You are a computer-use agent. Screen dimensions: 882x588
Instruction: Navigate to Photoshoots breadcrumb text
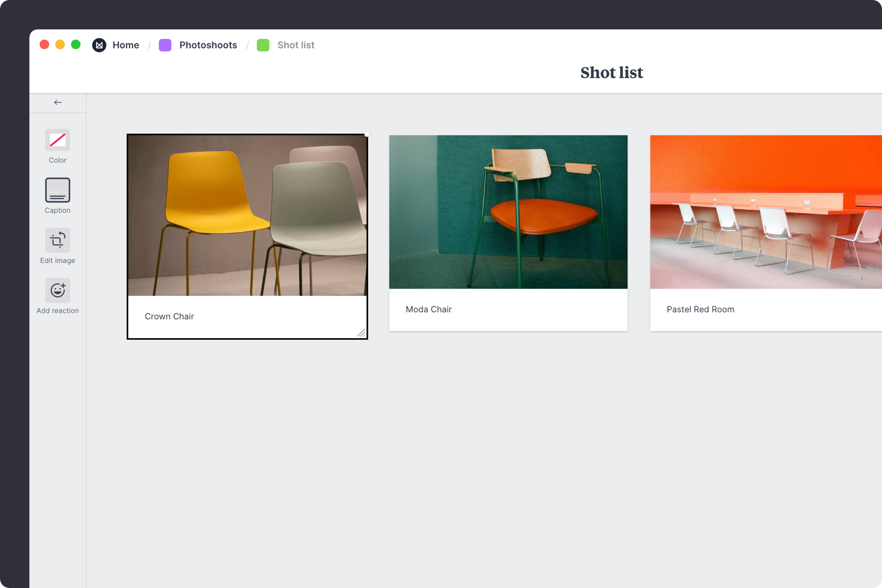208,45
